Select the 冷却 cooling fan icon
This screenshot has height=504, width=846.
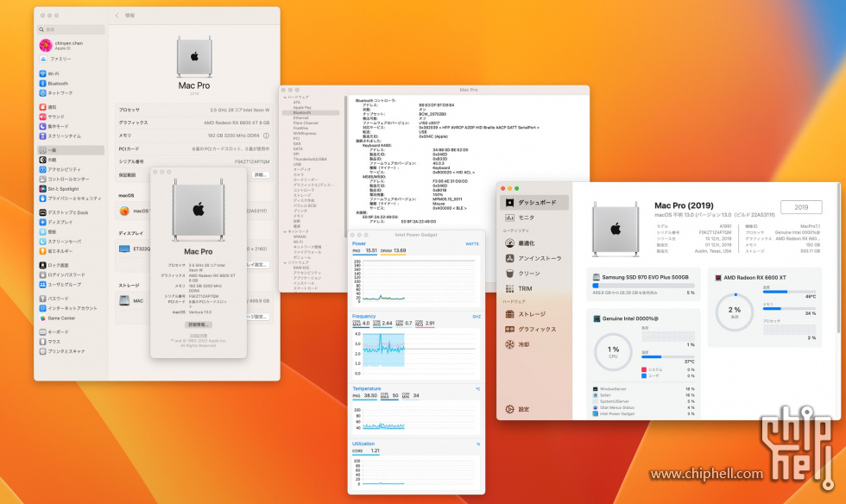[x=509, y=344]
